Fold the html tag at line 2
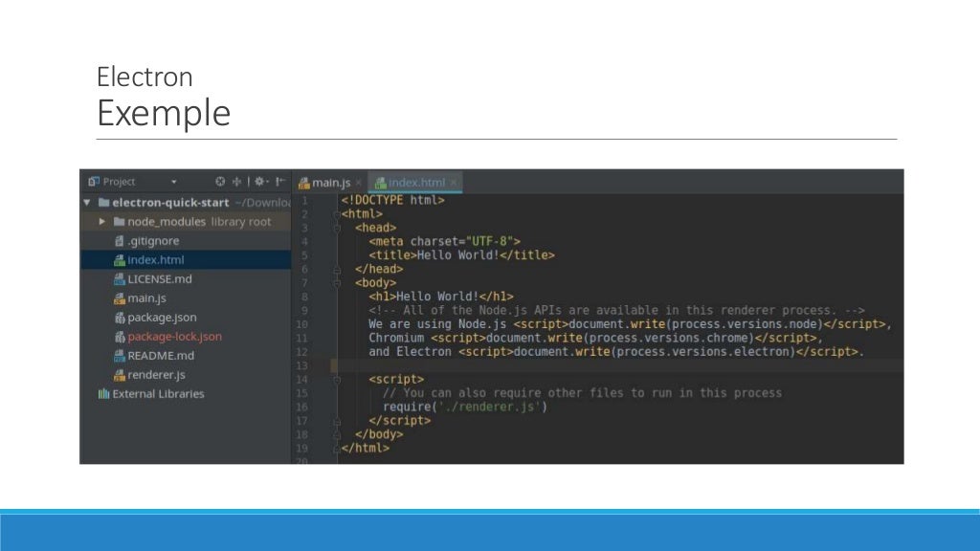980x551 pixels. click(337, 214)
